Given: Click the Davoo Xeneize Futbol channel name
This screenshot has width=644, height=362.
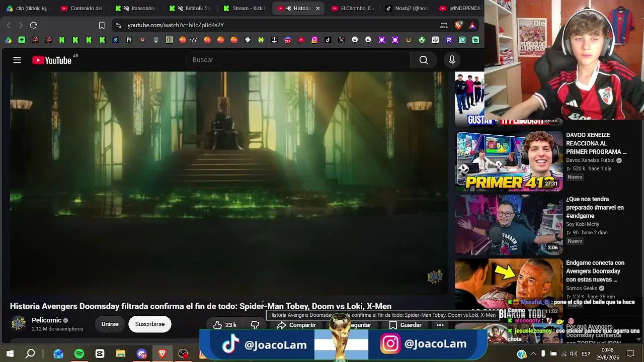Looking at the screenshot, I should (x=590, y=160).
